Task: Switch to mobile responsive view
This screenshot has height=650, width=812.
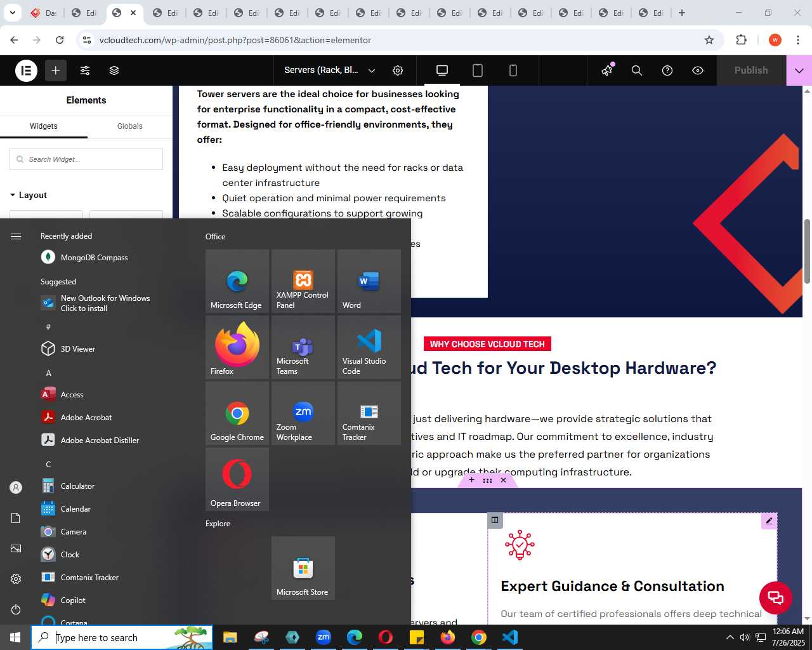Action: click(513, 70)
